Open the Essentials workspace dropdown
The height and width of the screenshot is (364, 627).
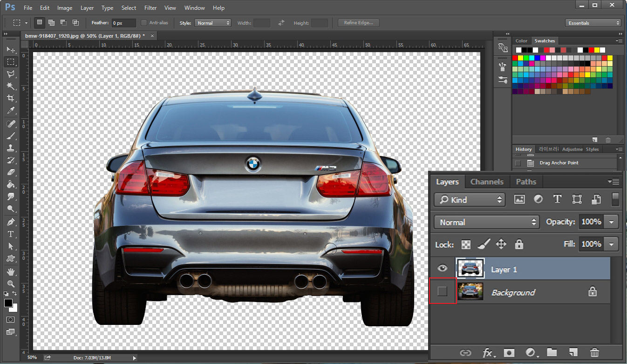pyautogui.click(x=593, y=23)
